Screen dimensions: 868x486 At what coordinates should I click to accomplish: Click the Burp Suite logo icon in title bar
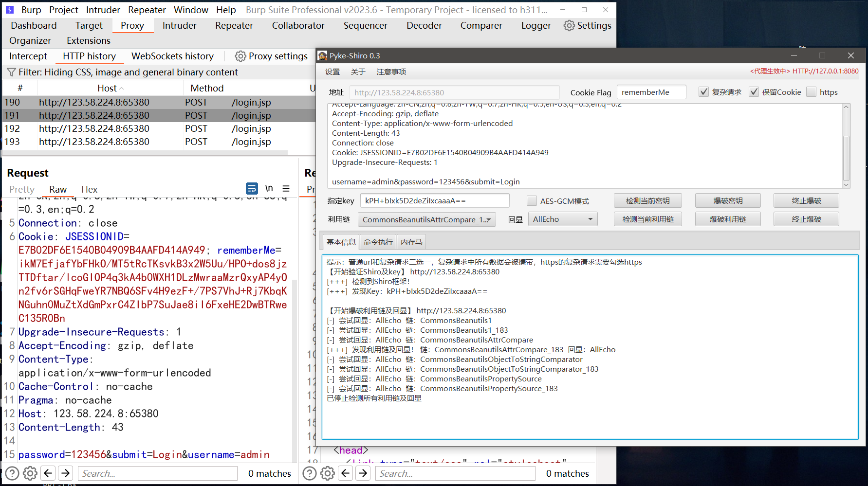pos(10,10)
